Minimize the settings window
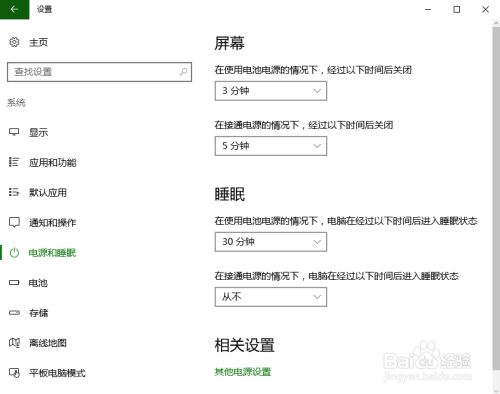This screenshot has height=394, width=500. pyautogui.click(x=428, y=9)
